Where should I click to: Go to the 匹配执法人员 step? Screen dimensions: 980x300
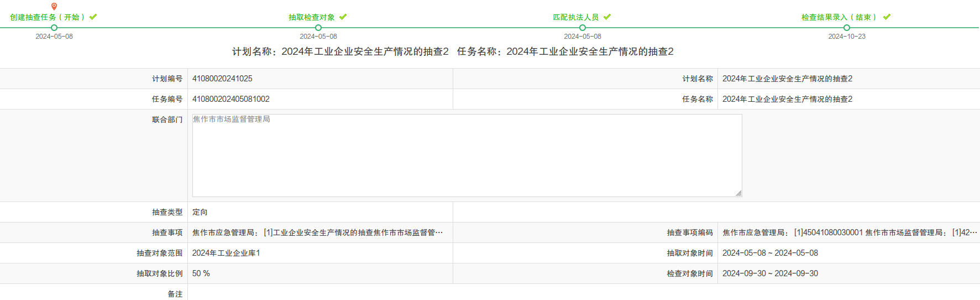click(576, 17)
